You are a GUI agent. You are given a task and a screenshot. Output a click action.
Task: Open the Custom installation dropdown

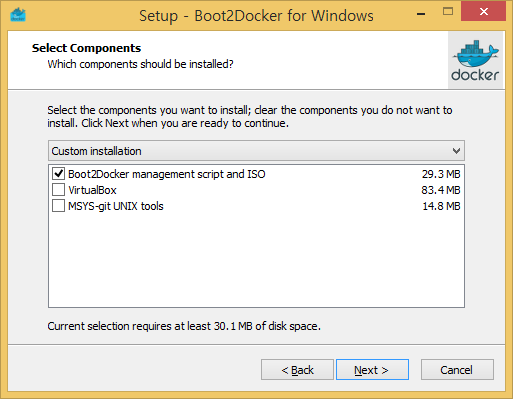(256, 151)
